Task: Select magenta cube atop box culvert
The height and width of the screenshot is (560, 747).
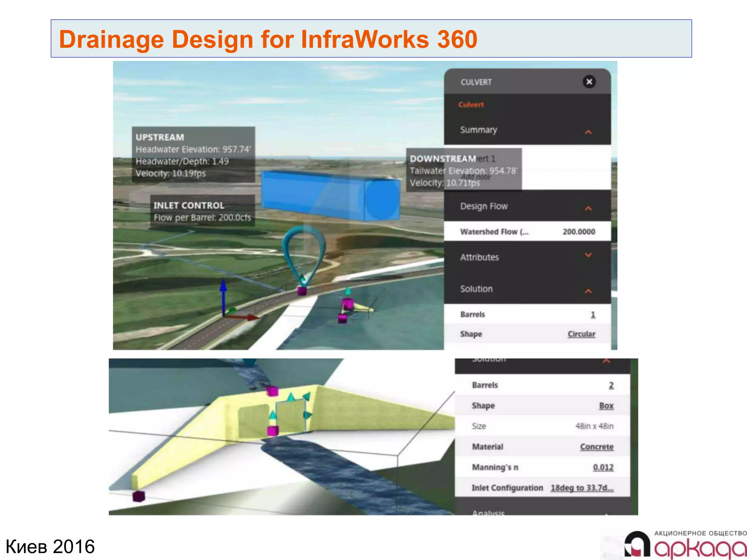Action: pyautogui.click(x=272, y=392)
